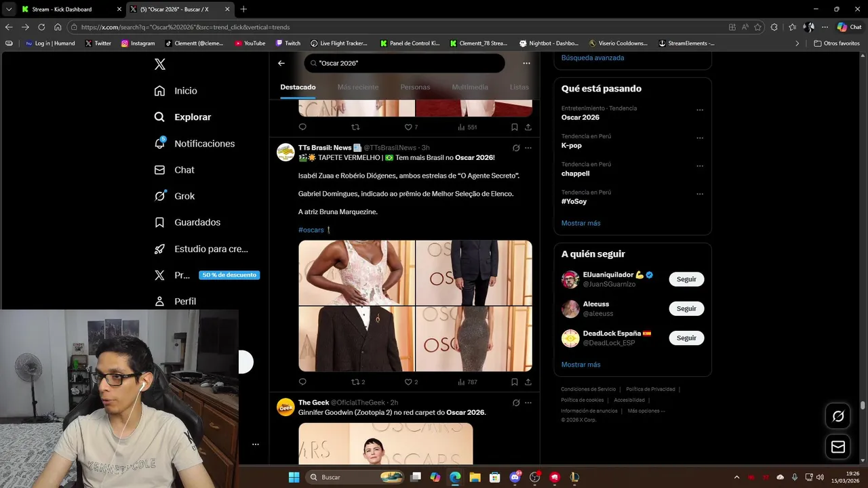Screen dimensions: 868x488
Task: View analytics showing 787 views
Action: tap(467, 382)
